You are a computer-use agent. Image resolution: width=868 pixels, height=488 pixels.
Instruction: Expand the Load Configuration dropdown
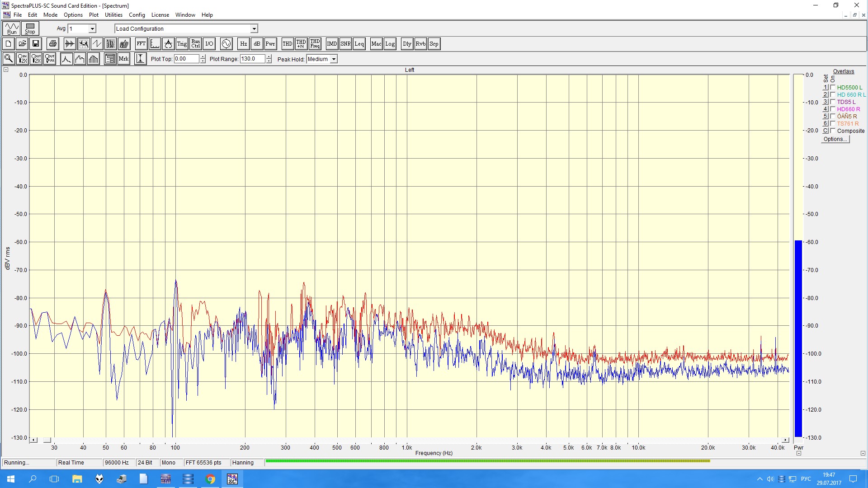click(254, 29)
